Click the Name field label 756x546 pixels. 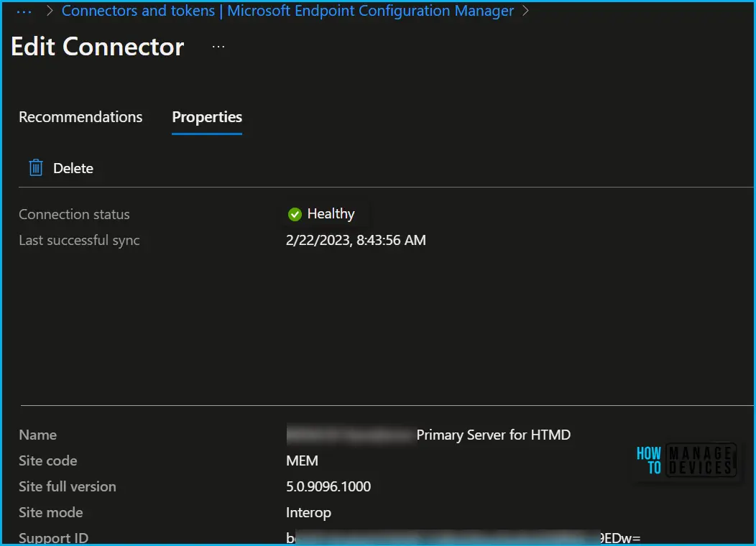point(37,435)
